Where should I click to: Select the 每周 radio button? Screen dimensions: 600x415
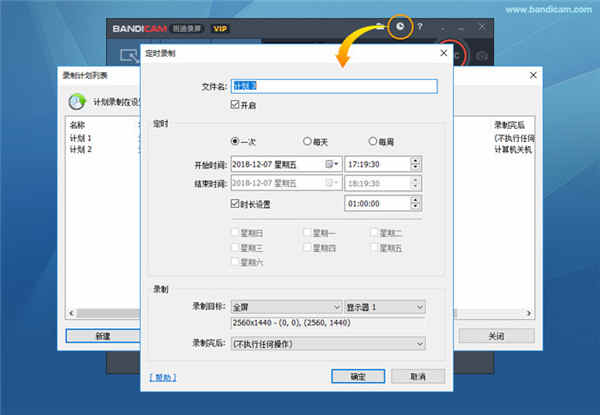click(373, 141)
